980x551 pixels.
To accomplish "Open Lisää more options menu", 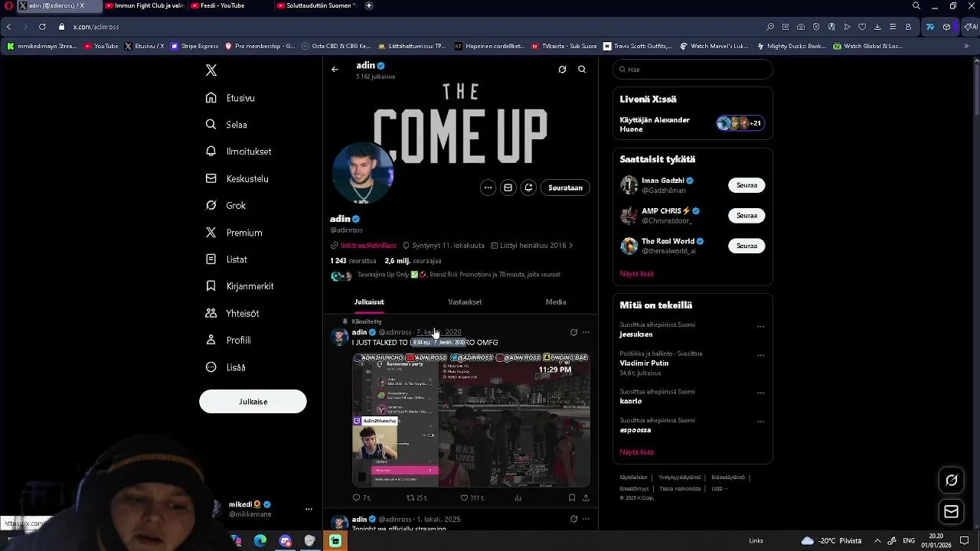I will pos(226,367).
